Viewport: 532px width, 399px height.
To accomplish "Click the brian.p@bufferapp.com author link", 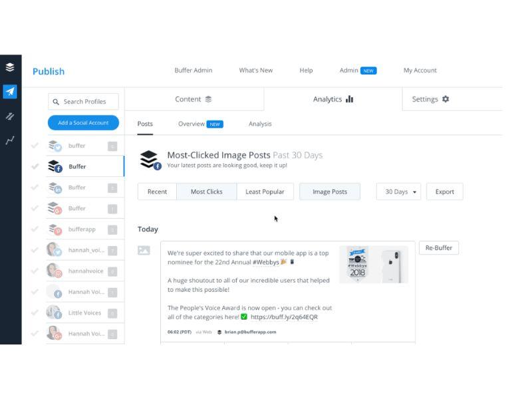I will [x=251, y=332].
